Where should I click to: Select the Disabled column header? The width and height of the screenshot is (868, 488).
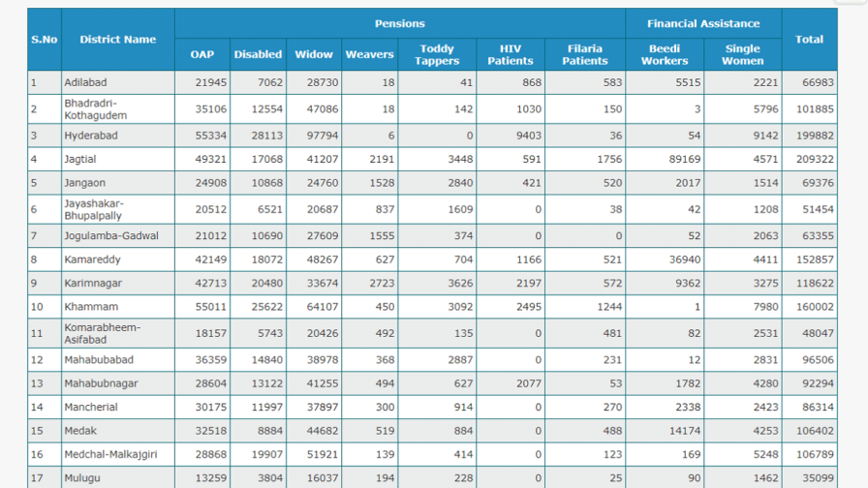click(x=258, y=55)
